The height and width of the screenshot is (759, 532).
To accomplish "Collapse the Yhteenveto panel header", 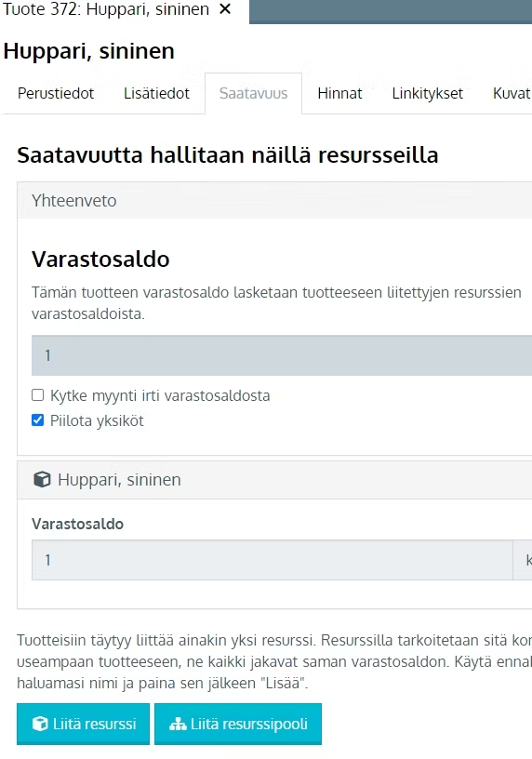I will pyautogui.click(x=274, y=200).
